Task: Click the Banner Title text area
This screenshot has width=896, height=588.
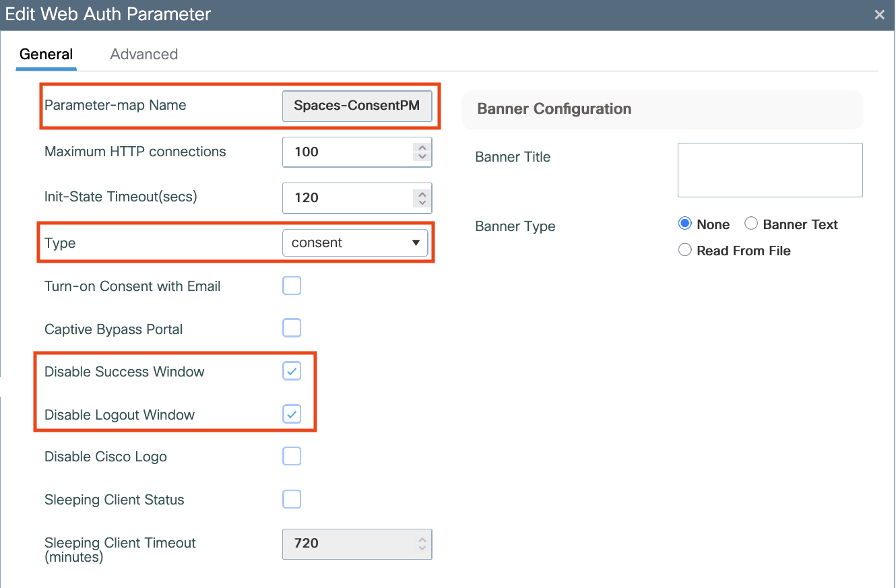Action: 770,170
